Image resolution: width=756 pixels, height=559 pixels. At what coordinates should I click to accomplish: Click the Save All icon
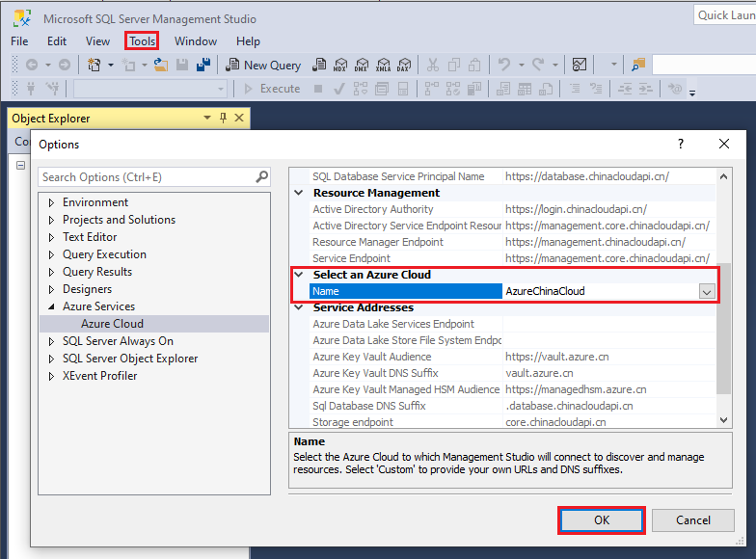click(203, 65)
